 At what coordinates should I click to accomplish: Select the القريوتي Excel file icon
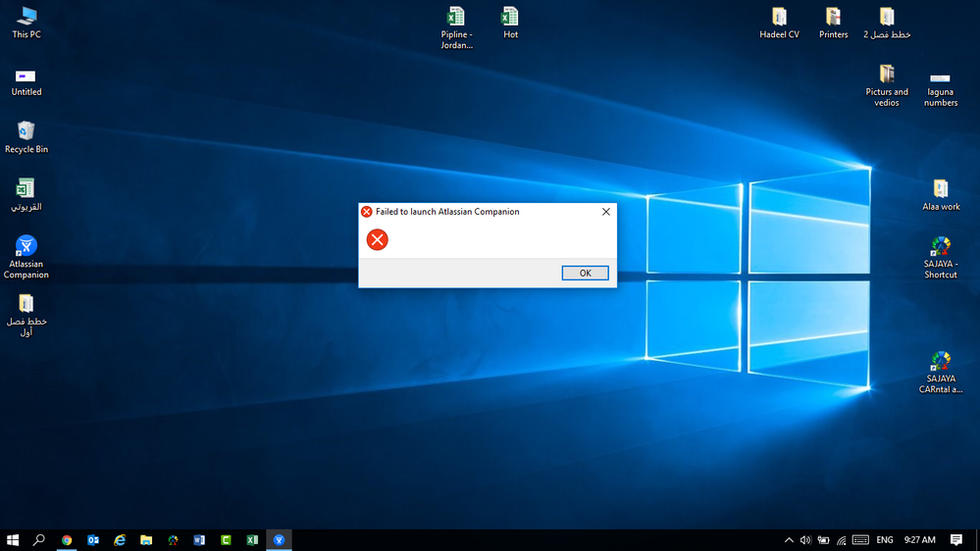pyautogui.click(x=26, y=195)
